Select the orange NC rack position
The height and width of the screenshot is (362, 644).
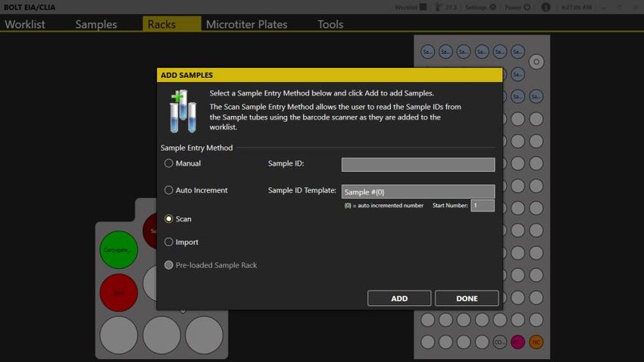pyautogui.click(x=536, y=342)
